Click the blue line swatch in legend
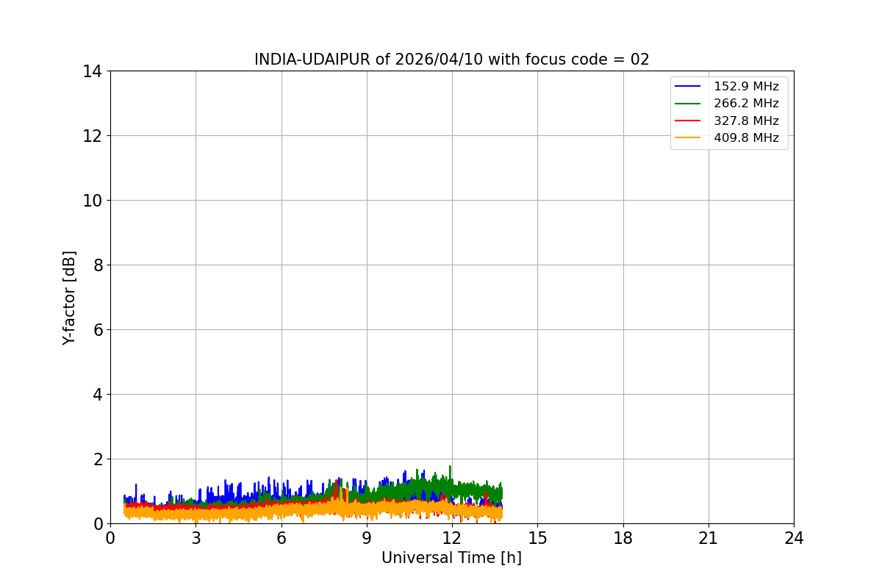Image resolution: width=882 pixels, height=588 pixels. click(689, 87)
